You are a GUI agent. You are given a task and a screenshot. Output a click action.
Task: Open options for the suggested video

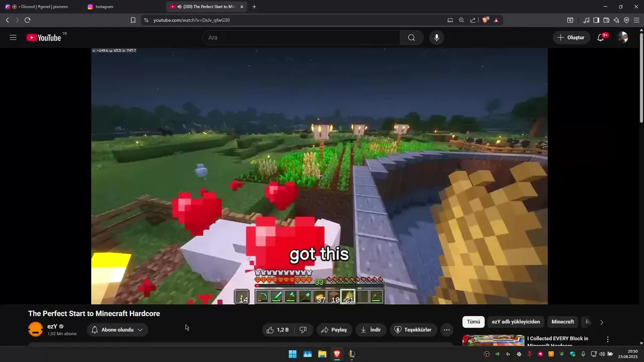tap(608, 339)
